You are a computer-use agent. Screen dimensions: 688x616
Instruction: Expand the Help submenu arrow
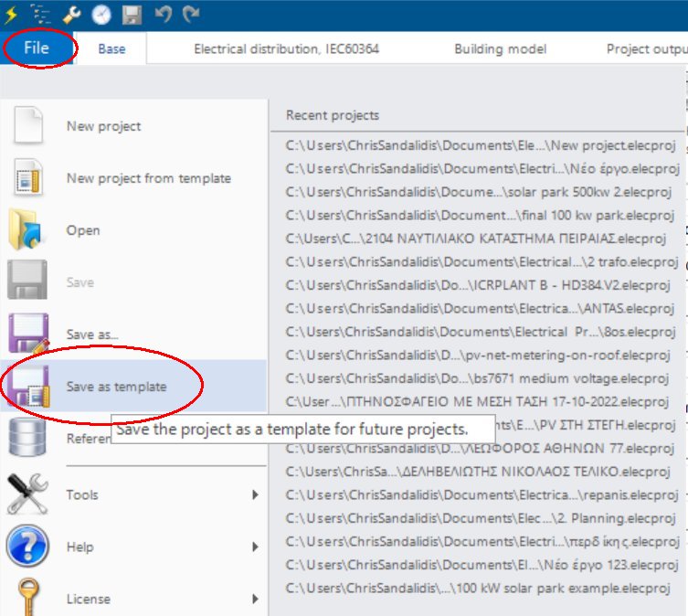(255, 547)
